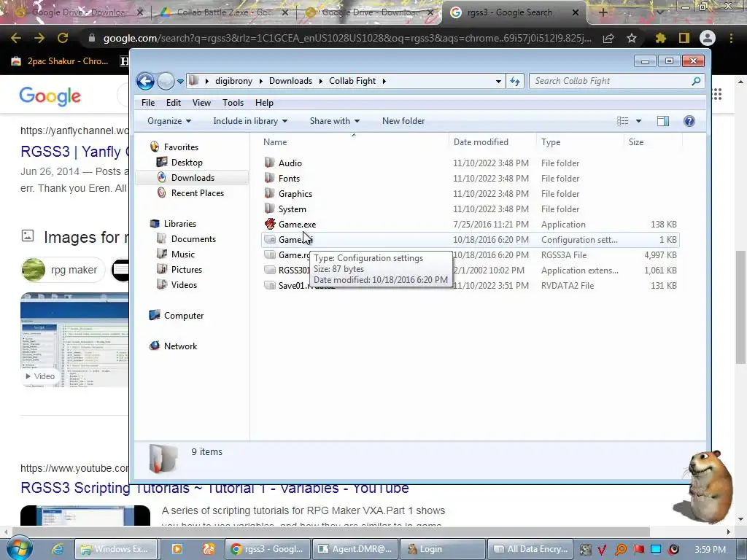747x560 pixels.
Task: Open Chrome profile avatar icon
Action: 708,38
